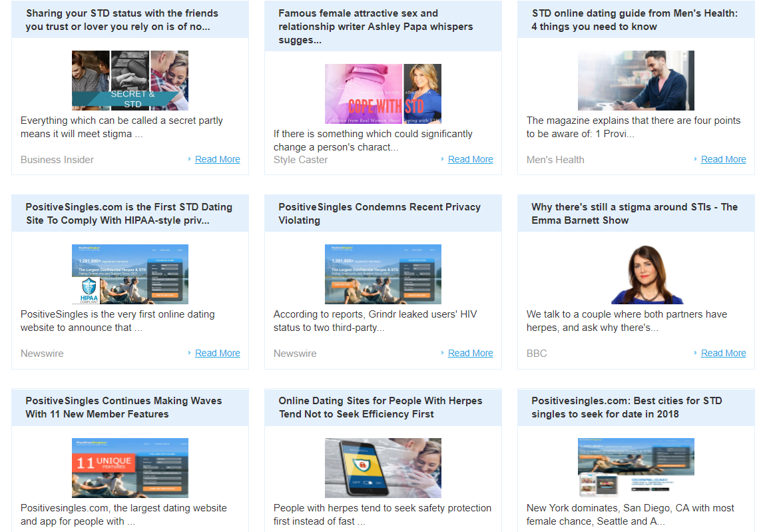Select the 'Online Dating Sites for People With Herpes' title
Image resolution: width=767 pixels, height=532 pixels.
(381, 407)
